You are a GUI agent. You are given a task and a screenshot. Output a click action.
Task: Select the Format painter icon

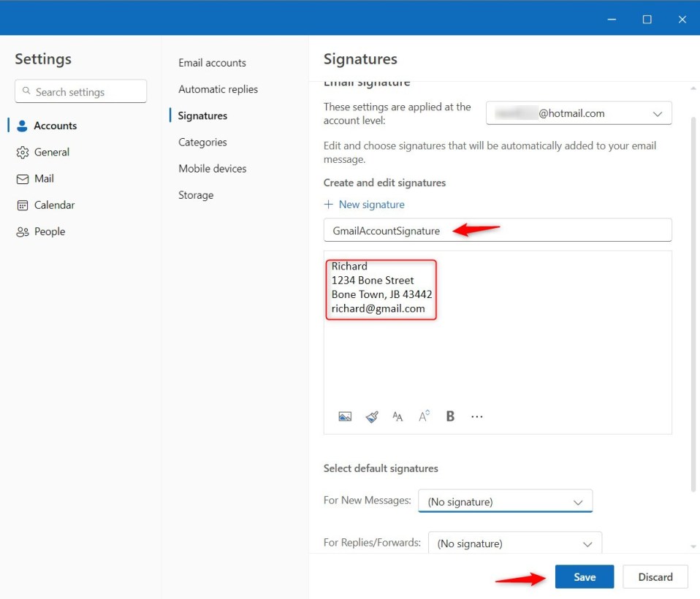point(371,416)
